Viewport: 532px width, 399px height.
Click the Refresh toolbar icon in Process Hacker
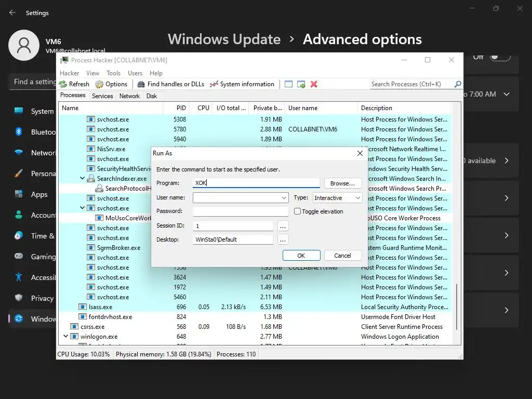click(x=63, y=84)
